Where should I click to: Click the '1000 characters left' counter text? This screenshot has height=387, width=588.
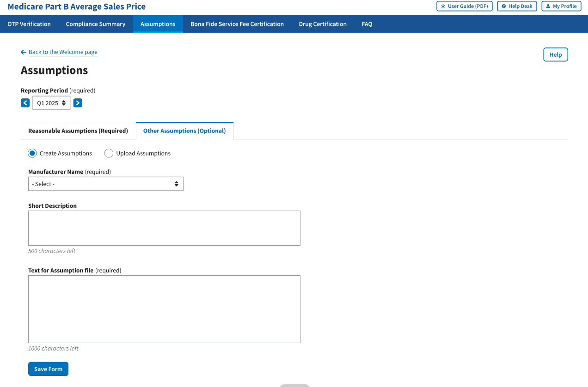point(53,349)
